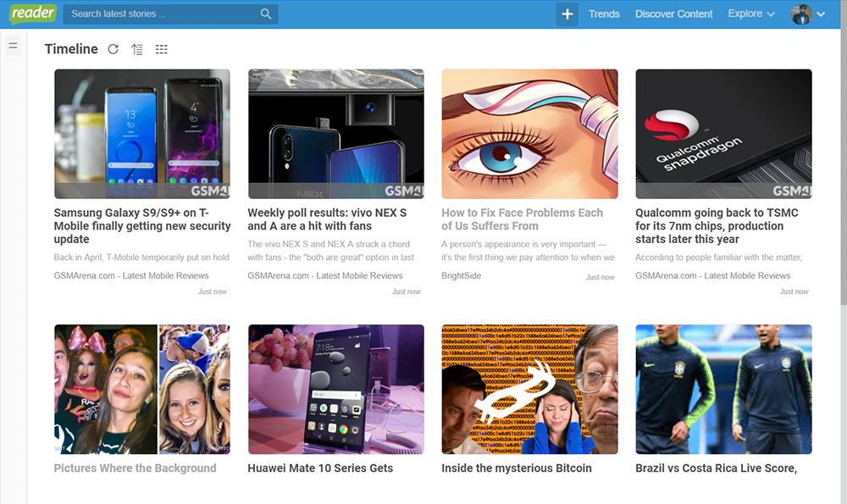Screen dimensions: 847x504
Task: Click the Timeline heading
Action: click(x=71, y=49)
